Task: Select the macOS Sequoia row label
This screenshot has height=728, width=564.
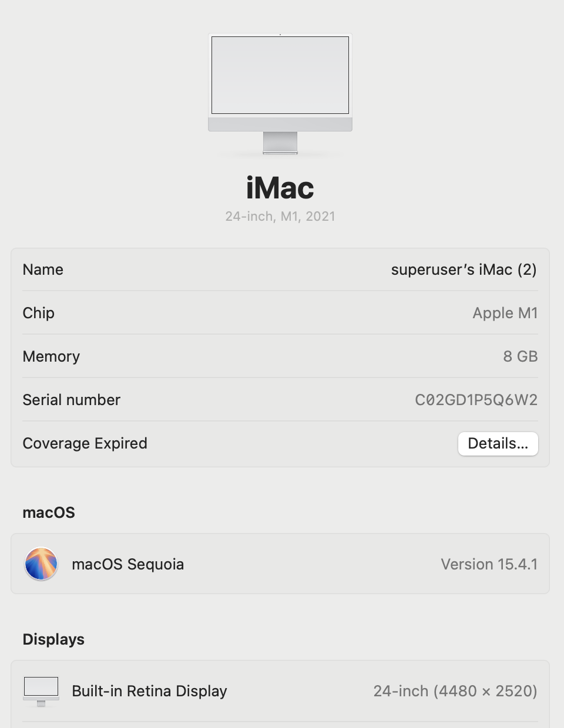Action: point(128,564)
